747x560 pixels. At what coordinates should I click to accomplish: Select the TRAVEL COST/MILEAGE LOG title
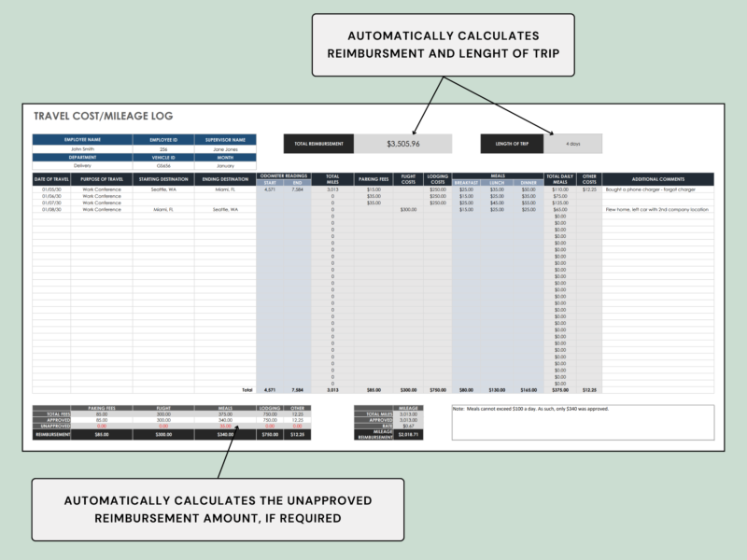coord(104,116)
